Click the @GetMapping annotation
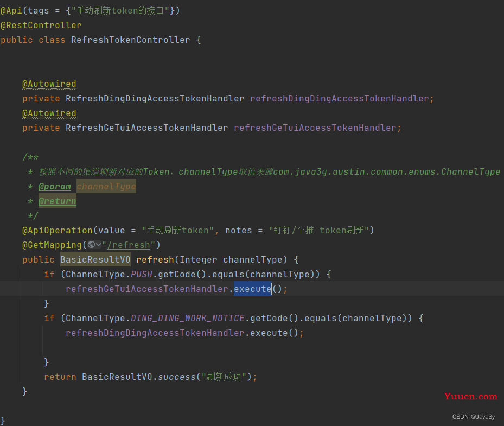This screenshot has width=504, height=426. click(x=52, y=245)
